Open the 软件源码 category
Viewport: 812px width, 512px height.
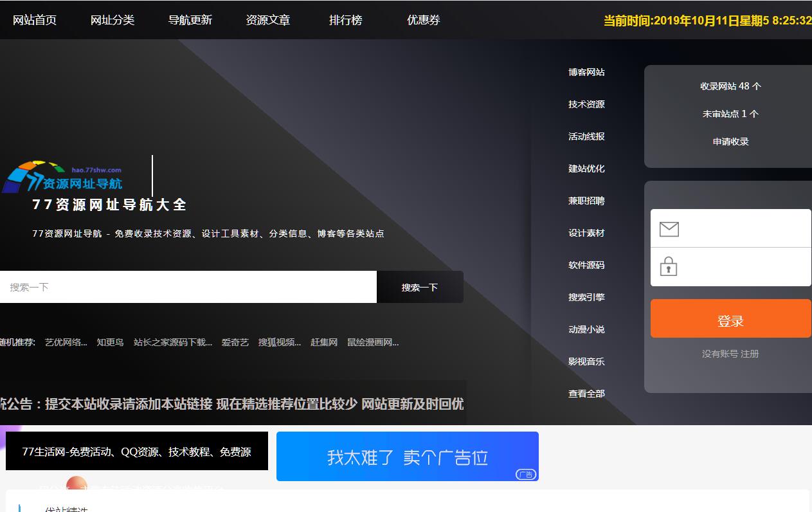586,265
